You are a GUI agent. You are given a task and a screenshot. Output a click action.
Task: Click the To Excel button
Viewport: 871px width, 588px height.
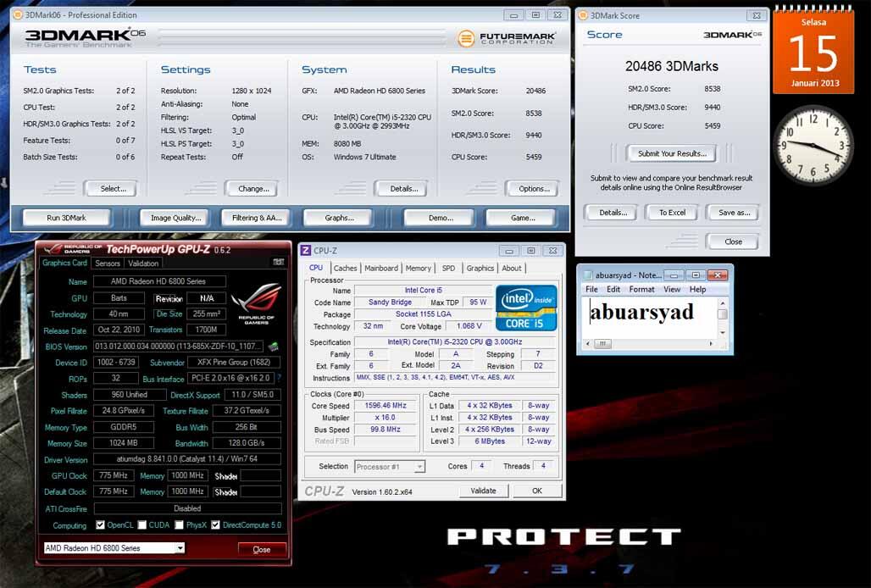point(672,212)
